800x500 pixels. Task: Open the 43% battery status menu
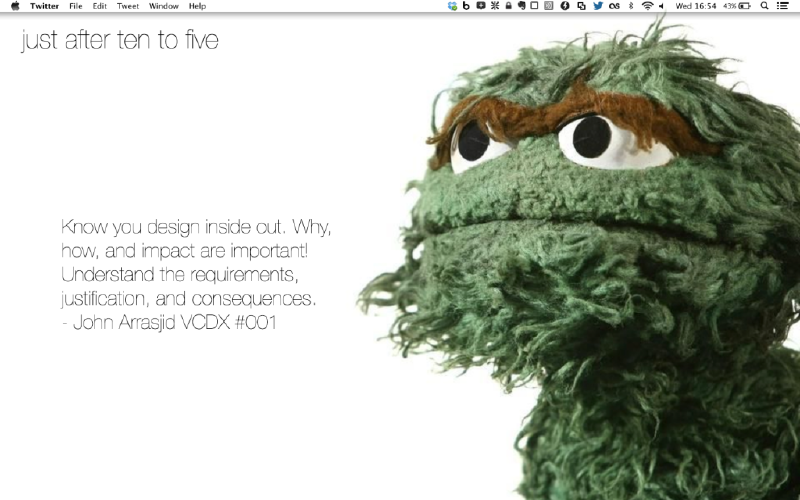[x=737, y=6]
